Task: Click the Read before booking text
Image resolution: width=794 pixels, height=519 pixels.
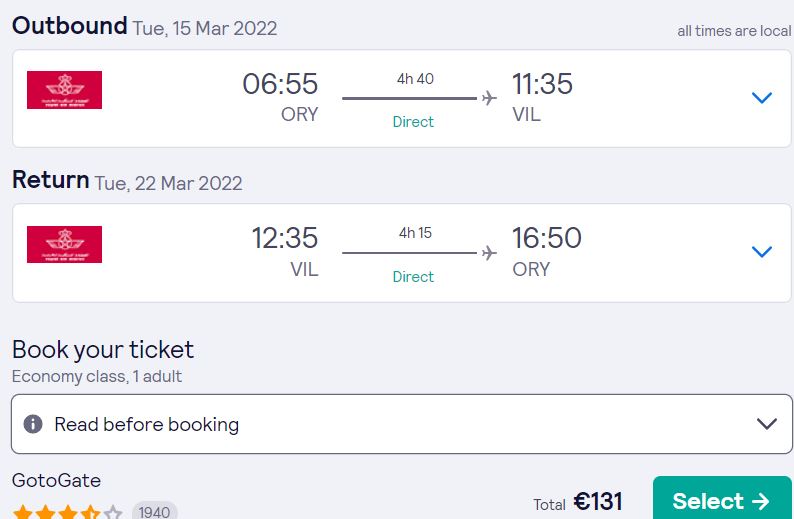Action: [146, 424]
